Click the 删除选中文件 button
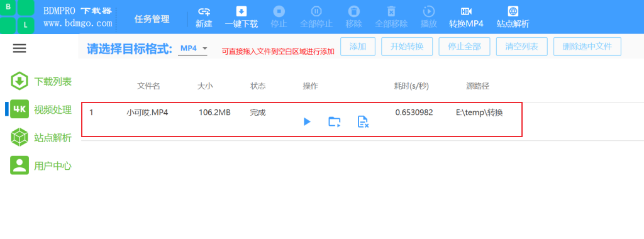The height and width of the screenshot is (239, 644). pyautogui.click(x=587, y=47)
